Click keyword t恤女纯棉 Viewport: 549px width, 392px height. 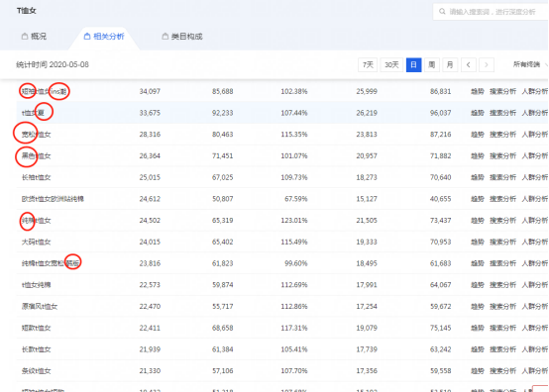click(x=36, y=285)
